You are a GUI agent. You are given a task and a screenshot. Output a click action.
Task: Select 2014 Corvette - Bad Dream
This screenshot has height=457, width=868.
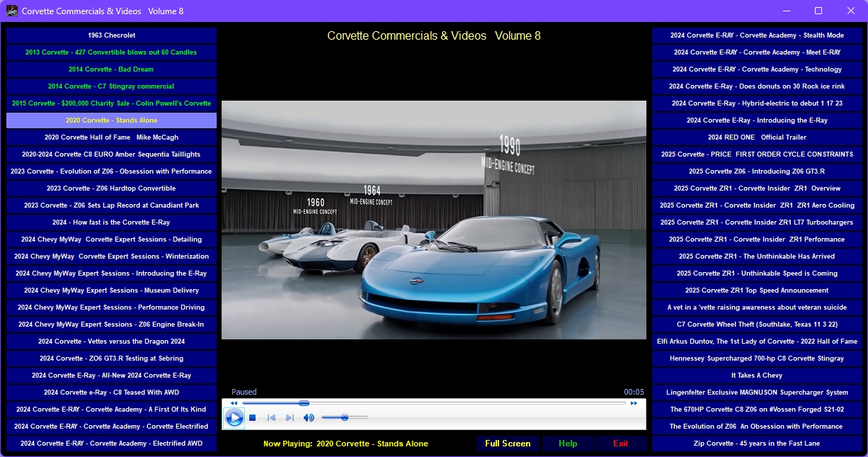[x=111, y=69]
